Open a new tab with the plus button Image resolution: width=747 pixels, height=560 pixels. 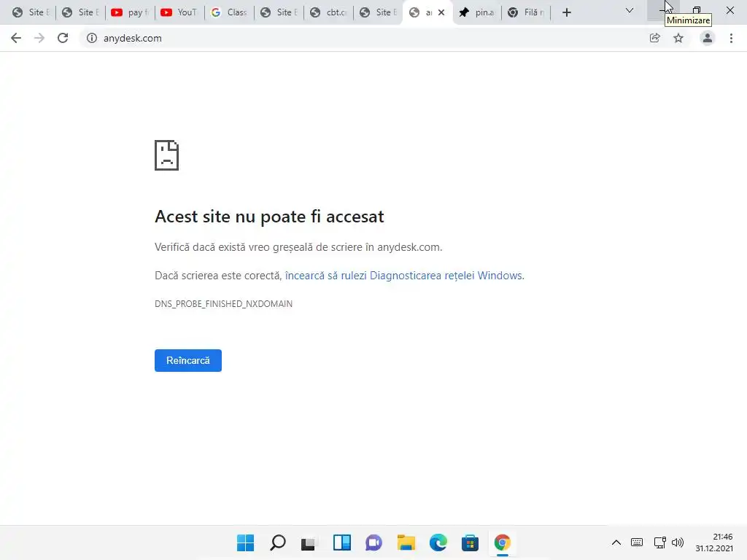pyautogui.click(x=566, y=12)
